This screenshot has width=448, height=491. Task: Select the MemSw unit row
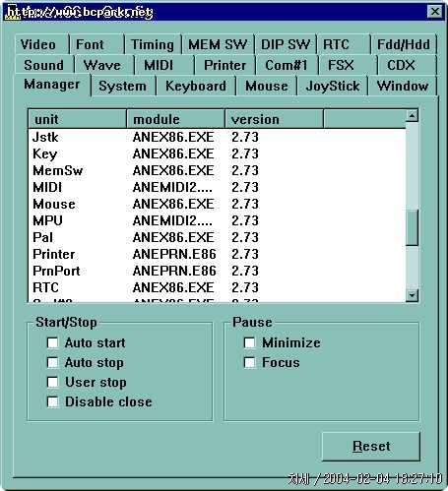217,170
